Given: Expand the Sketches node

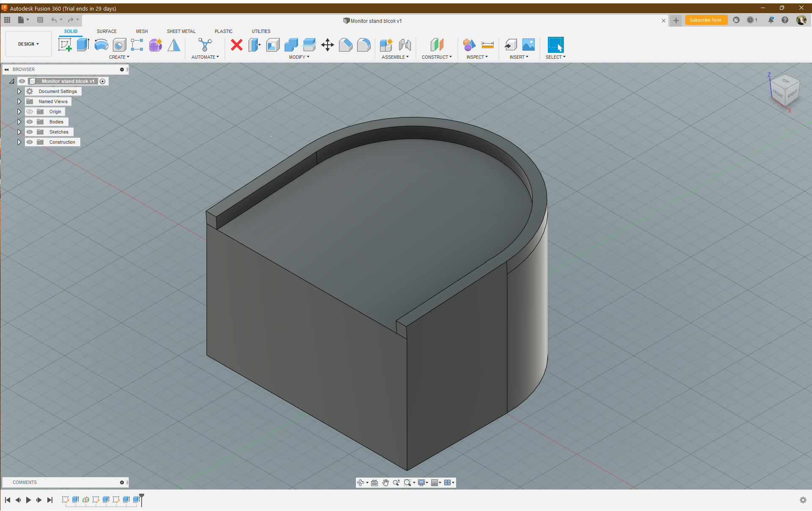Looking at the screenshot, I should coord(19,132).
